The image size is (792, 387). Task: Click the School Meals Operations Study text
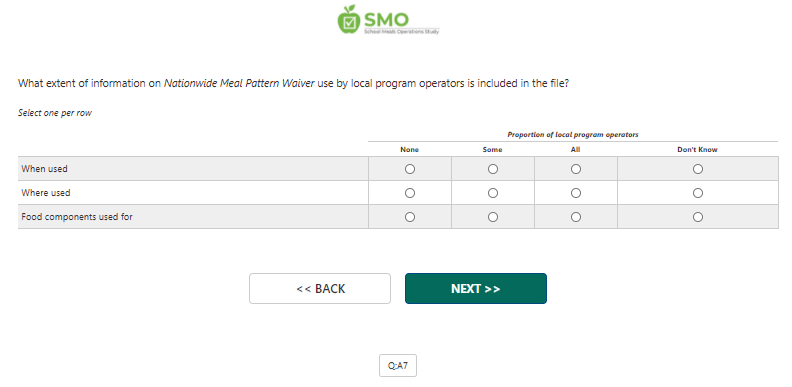402,31
